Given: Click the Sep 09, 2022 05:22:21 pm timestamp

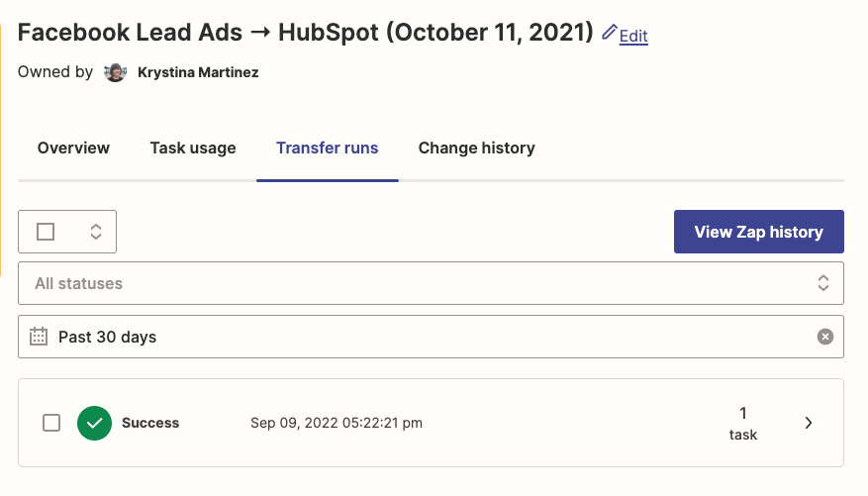Looking at the screenshot, I should click(x=337, y=423).
